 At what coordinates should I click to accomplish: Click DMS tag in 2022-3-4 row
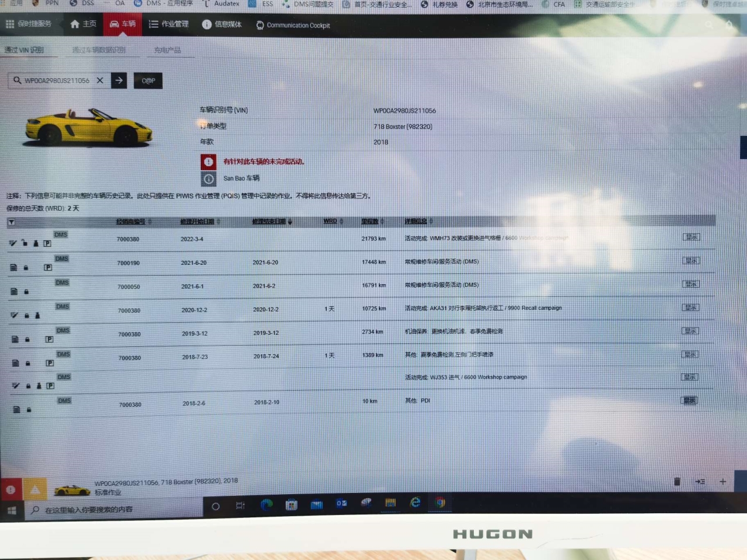61,235
